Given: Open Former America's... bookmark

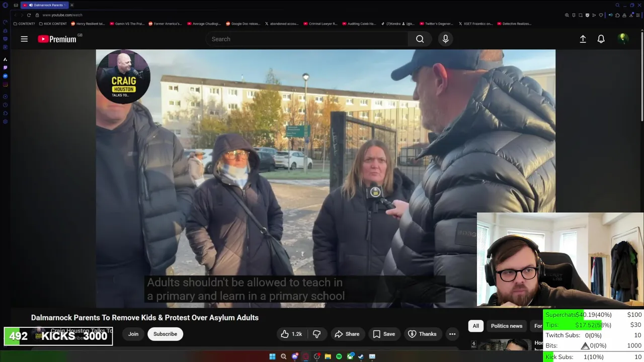Looking at the screenshot, I should tap(165, 24).
